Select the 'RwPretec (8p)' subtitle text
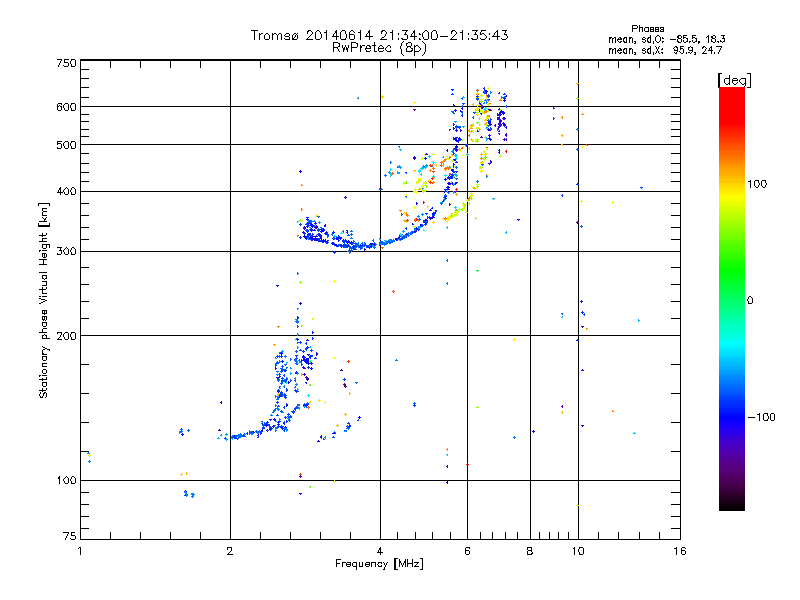This screenshot has height=600, width=800. click(x=379, y=48)
